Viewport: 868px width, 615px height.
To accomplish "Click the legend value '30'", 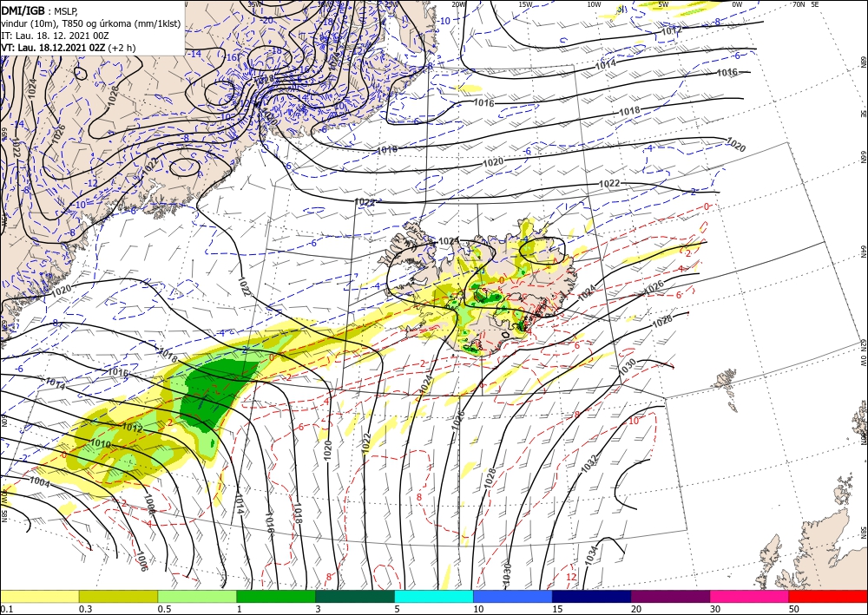I will [x=715, y=609].
